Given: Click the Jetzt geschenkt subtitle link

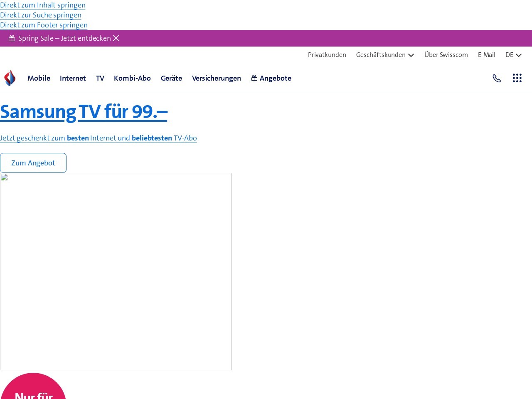Looking at the screenshot, I should pos(99,138).
